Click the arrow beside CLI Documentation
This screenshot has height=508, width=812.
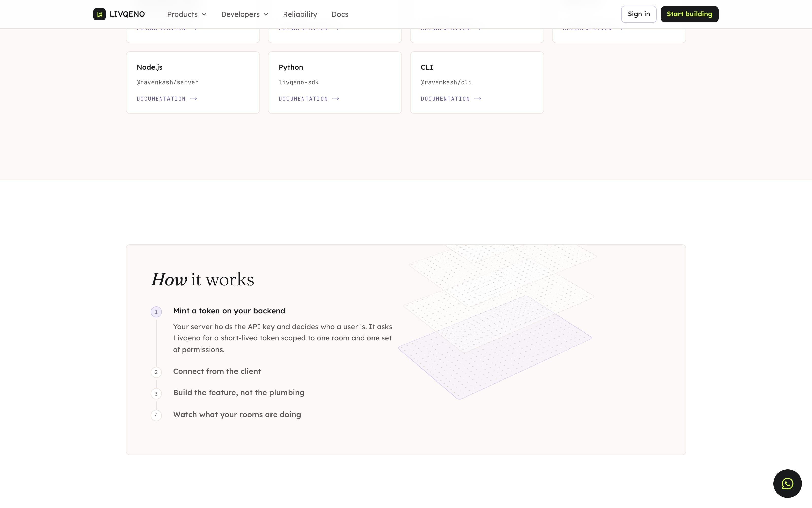478,99
